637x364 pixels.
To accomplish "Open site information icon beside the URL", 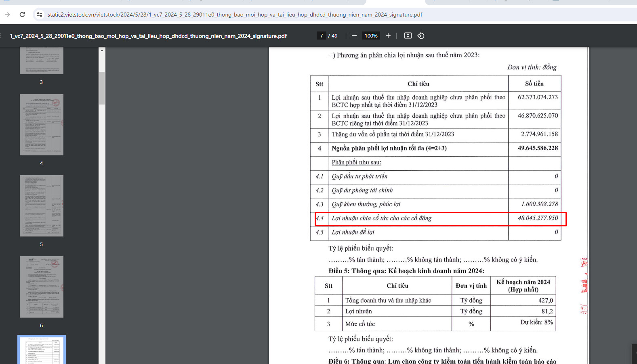I will (x=39, y=15).
